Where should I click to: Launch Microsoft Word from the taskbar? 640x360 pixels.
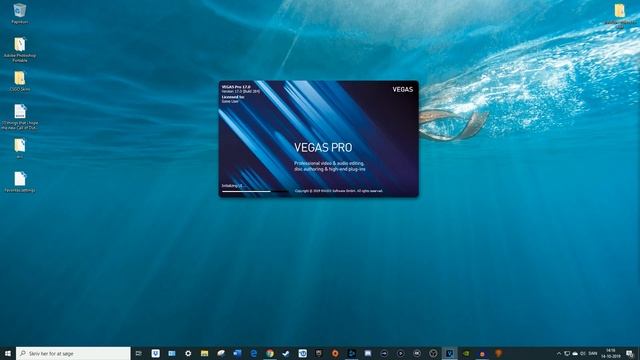pyautogui.click(x=237, y=353)
